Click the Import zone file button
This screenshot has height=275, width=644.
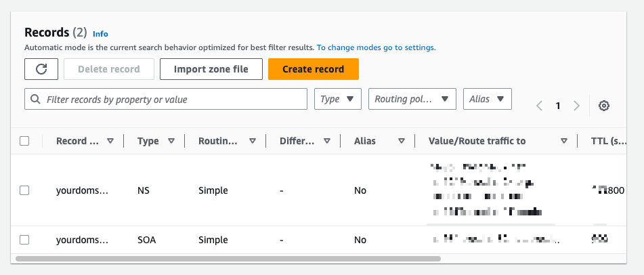[x=211, y=69]
